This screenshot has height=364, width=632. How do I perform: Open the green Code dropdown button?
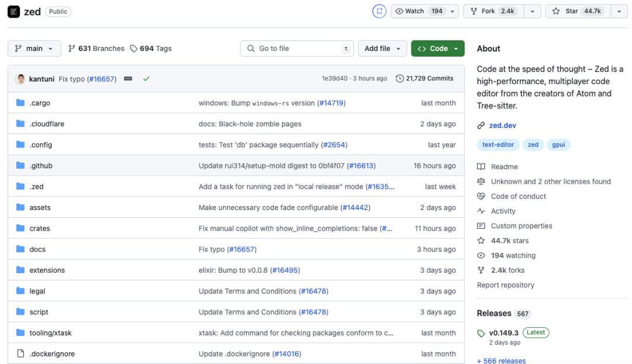pyautogui.click(x=438, y=49)
